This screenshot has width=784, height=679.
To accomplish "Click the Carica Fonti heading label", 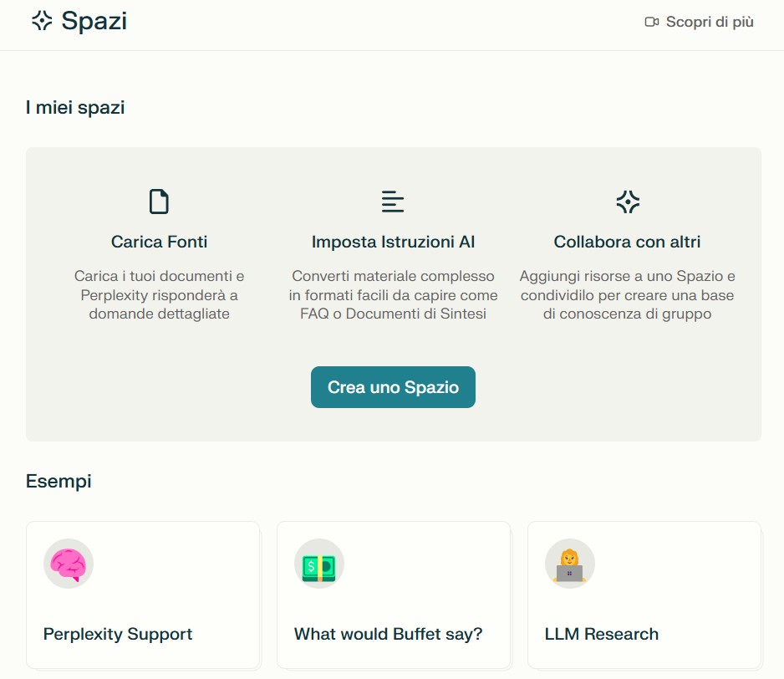I will [x=159, y=242].
